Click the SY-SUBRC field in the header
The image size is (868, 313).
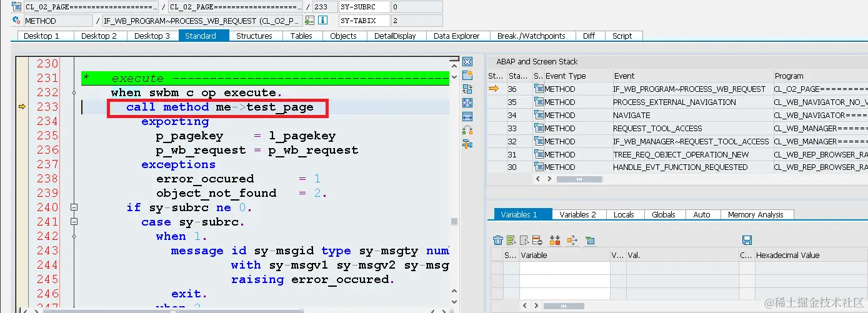pos(364,7)
